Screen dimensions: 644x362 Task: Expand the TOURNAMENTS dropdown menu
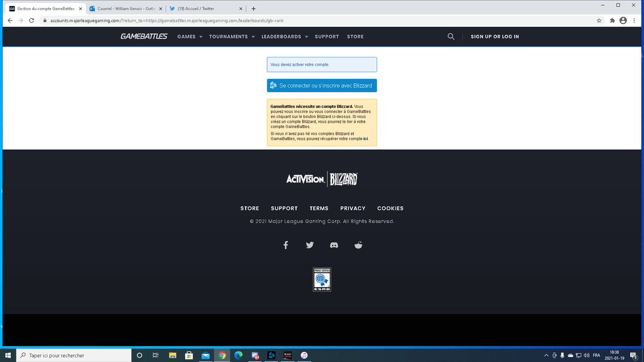click(x=232, y=36)
